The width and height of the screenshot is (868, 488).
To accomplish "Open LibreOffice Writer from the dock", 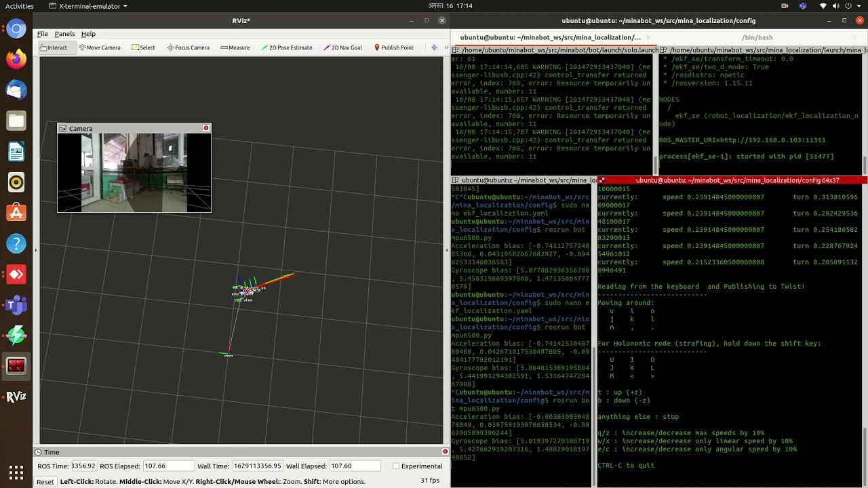I will click(x=16, y=151).
